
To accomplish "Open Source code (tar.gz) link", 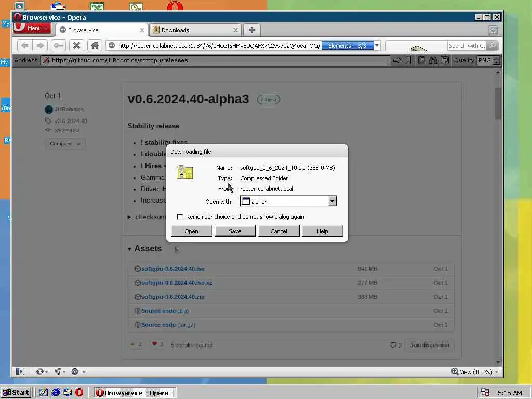I will click(x=168, y=325).
